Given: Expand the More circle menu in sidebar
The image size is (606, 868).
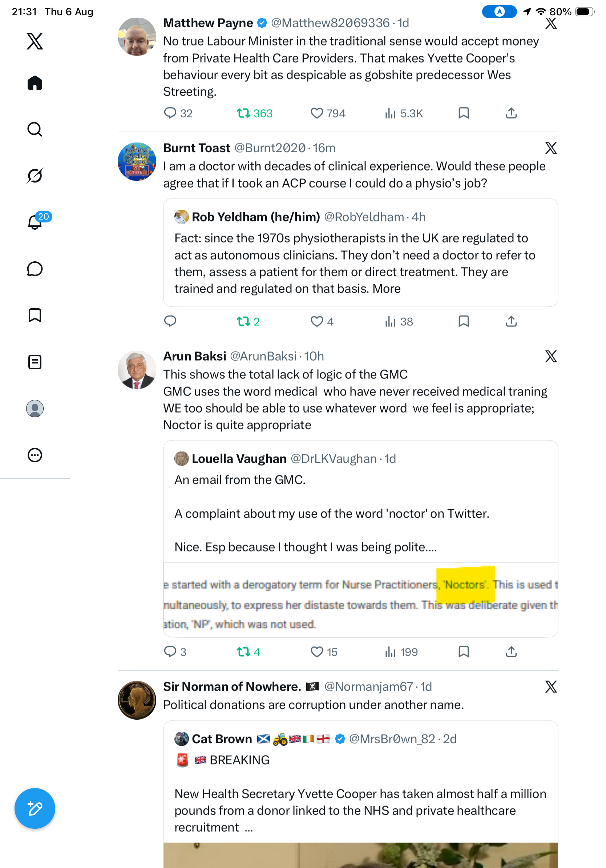Looking at the screenshot, I should (x=35, y=455).
